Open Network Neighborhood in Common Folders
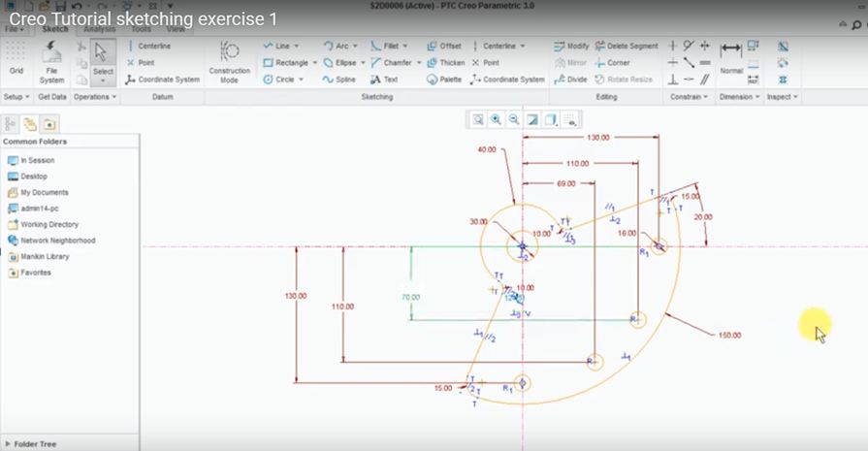The height and width of the screenshot is (451, 868). [x=51, y=241]
